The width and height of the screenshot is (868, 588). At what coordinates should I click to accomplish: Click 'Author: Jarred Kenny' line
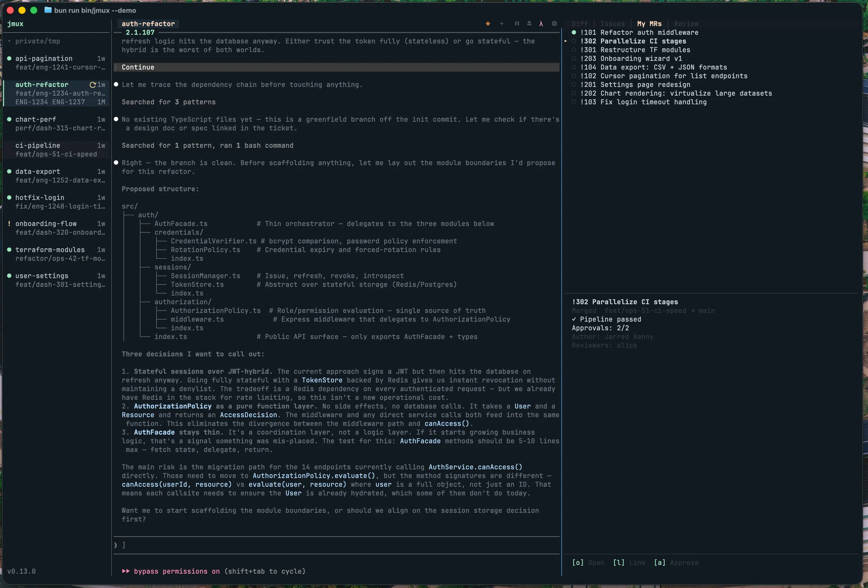coord(612,336)
